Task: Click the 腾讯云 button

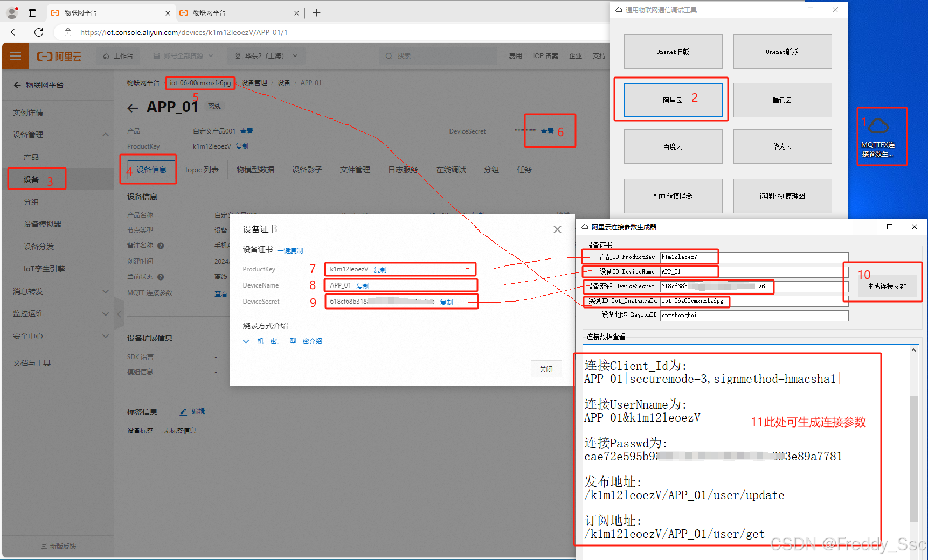Action: (x=782, y=100)
